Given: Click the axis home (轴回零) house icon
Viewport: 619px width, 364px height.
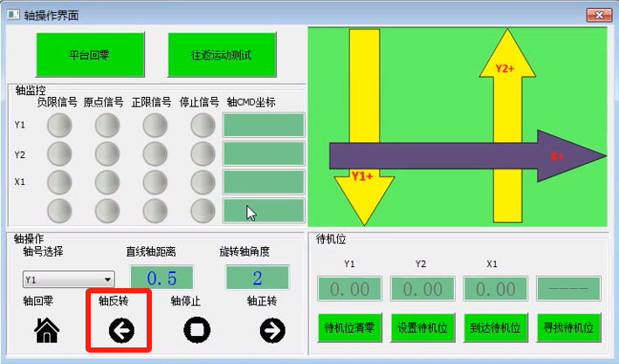Looking at the screenshot, I should pos(45,329).
